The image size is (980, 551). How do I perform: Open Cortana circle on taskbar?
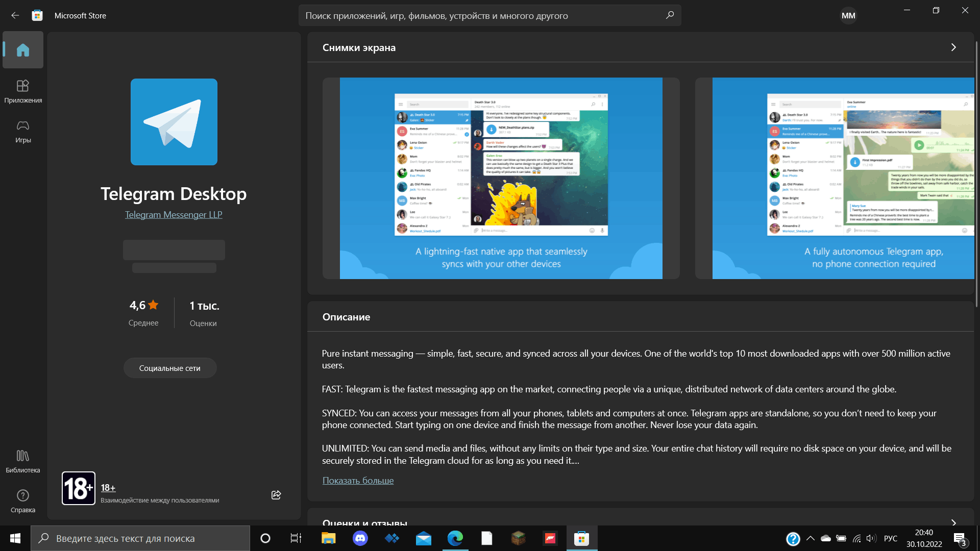265,538
